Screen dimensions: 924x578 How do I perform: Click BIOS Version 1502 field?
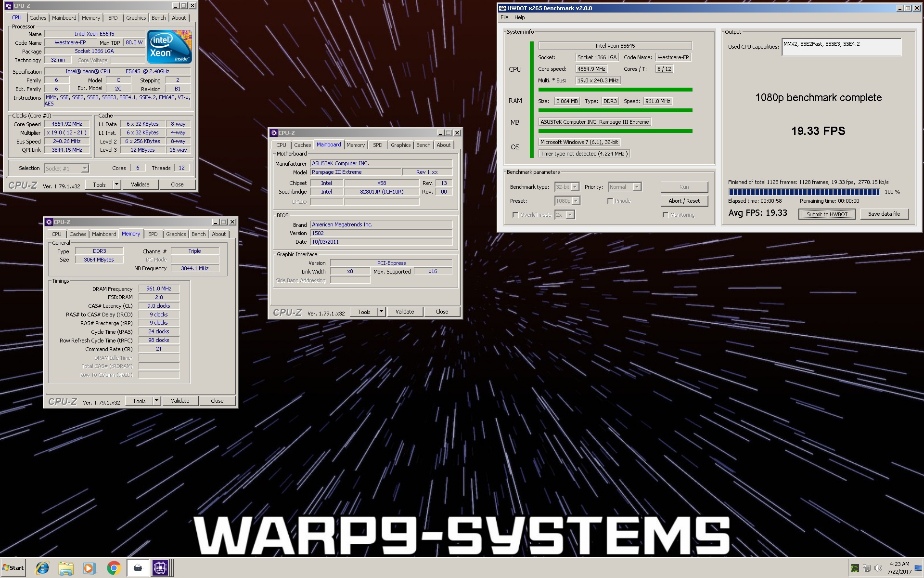(381, 233)
